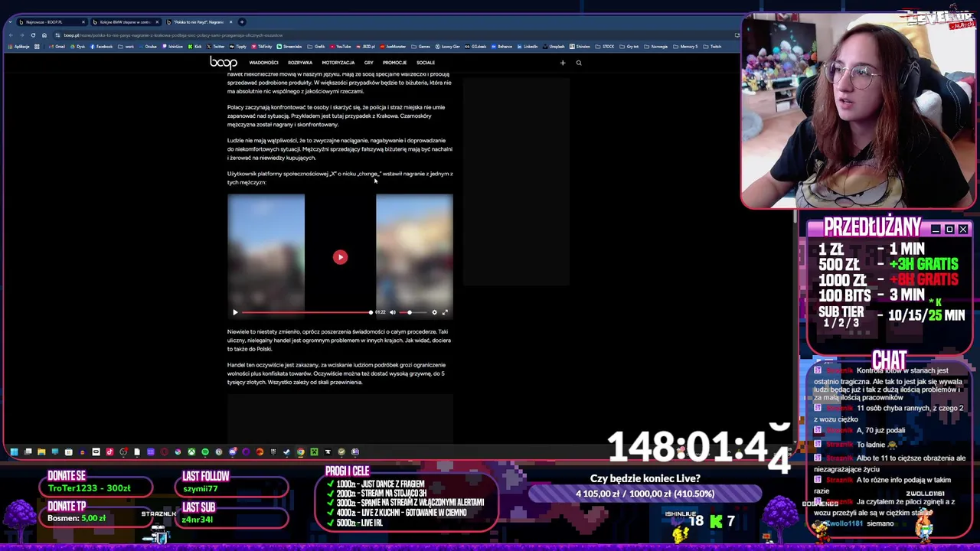Open the SOCIALE section
Viewport: 980px width, 551px height.
click(426, 63)
